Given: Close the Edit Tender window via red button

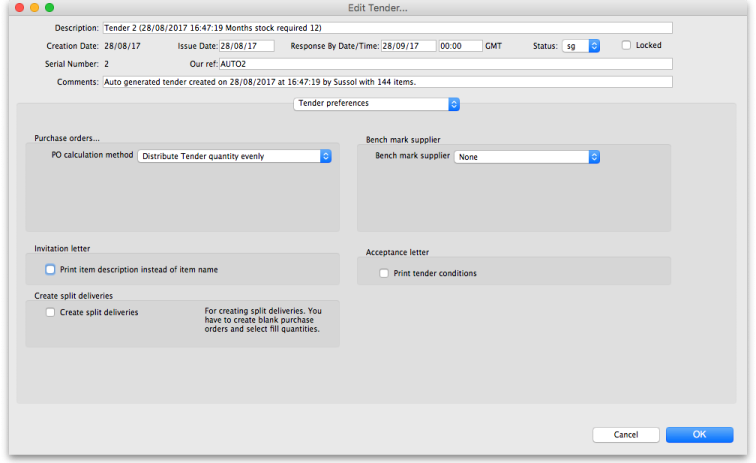Looking at the screenshot, I should [16, 7].
